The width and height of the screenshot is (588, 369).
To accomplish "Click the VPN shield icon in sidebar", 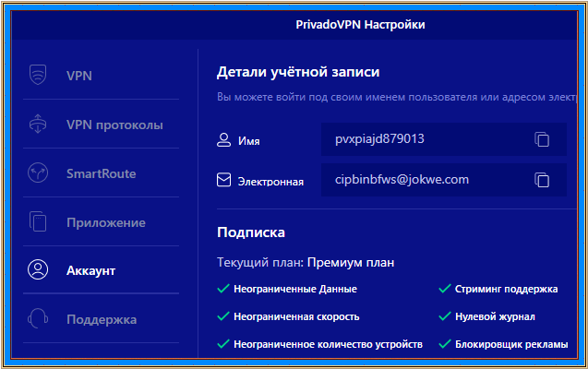I will point(38,75).
